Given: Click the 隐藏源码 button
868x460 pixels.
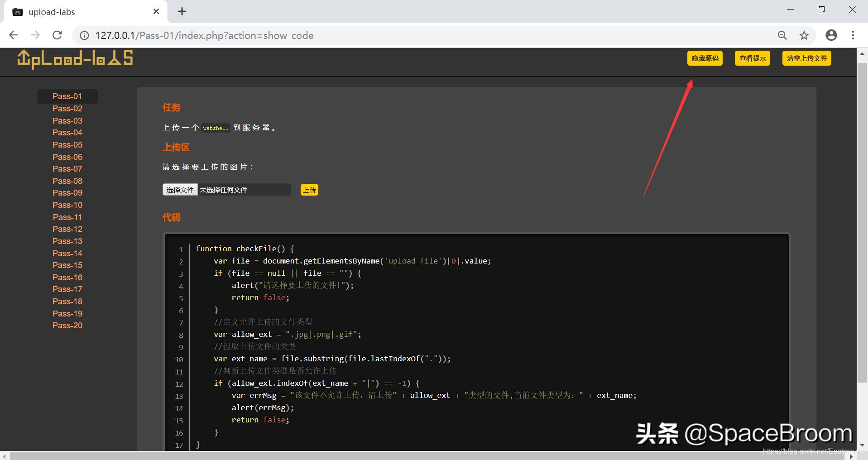Looking at the screenshot, I should pyautogui.click(x=705, y=58).
